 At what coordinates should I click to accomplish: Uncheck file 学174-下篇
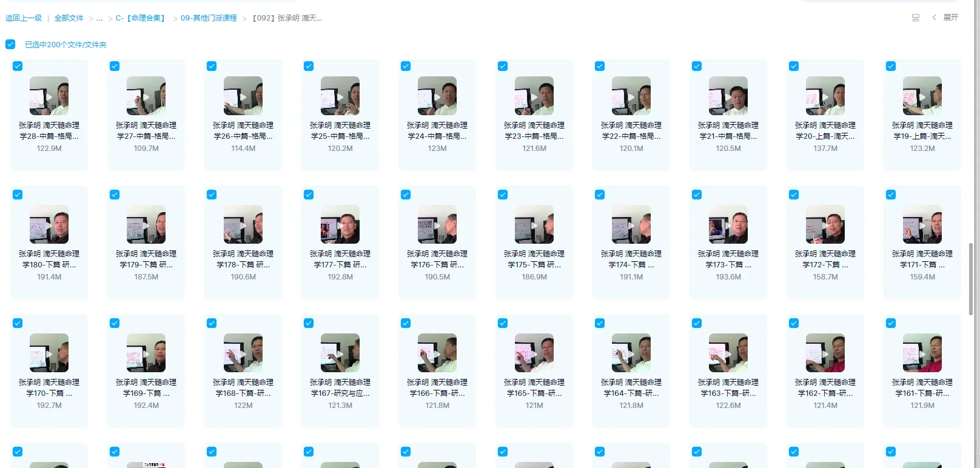coord(600,195)
